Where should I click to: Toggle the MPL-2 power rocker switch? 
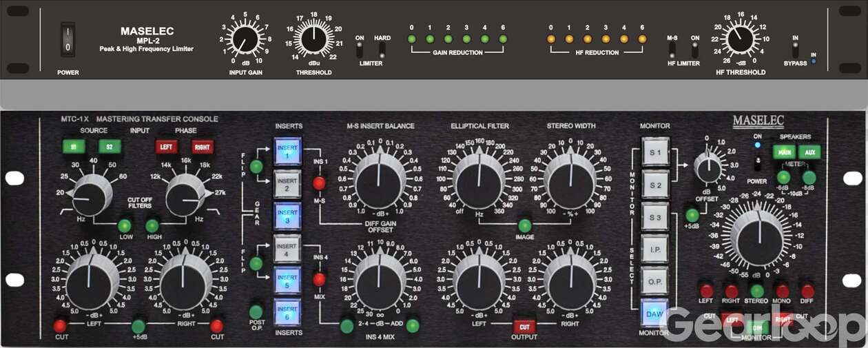(67, 39)
